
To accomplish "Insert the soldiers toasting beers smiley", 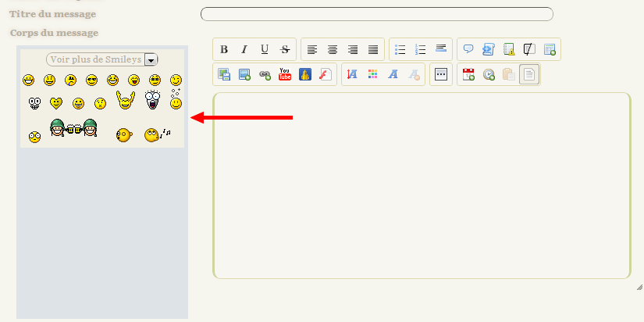I will pos(73,128).
